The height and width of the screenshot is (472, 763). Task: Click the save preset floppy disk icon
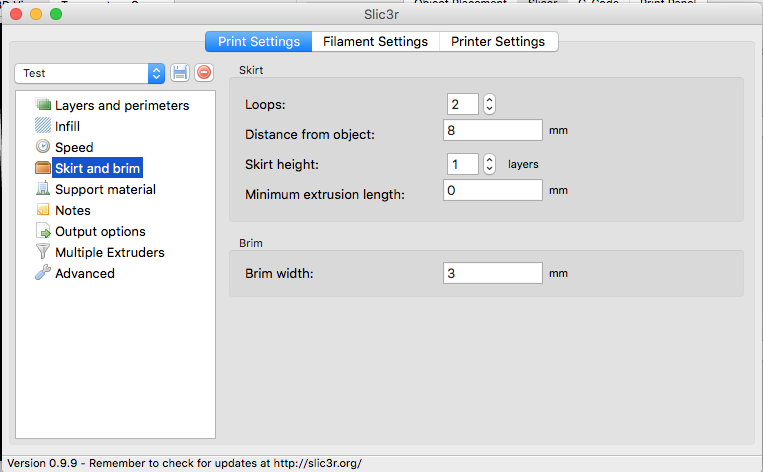point(180,73)
